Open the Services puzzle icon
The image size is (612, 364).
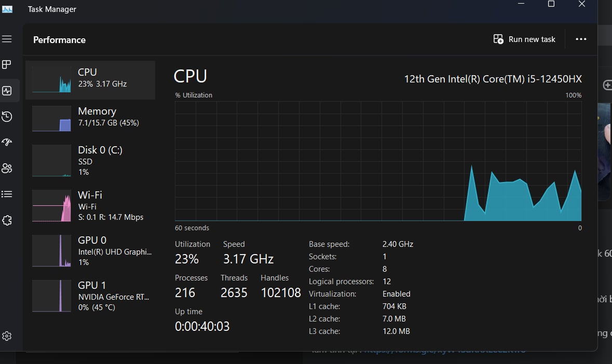(7, 220)
